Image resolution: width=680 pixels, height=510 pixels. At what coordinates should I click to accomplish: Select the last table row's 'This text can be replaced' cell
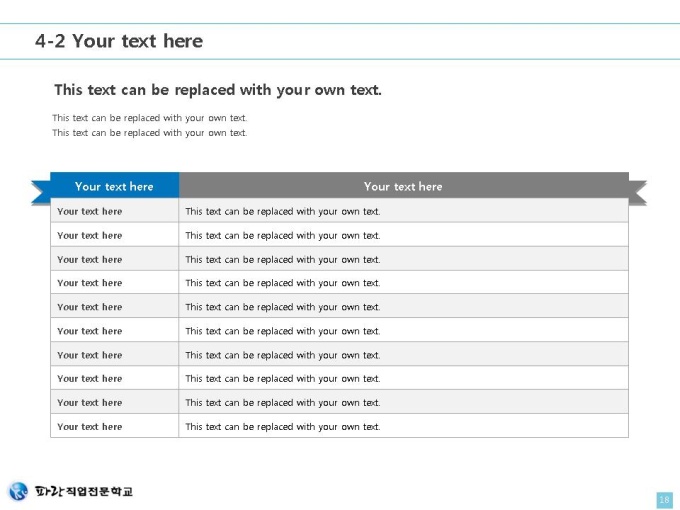(404, 426)
